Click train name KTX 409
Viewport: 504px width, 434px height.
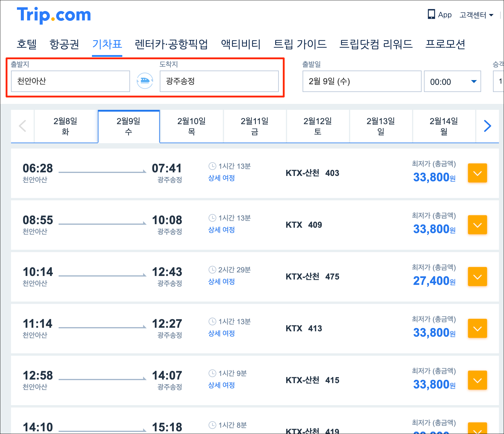point(304,225)
